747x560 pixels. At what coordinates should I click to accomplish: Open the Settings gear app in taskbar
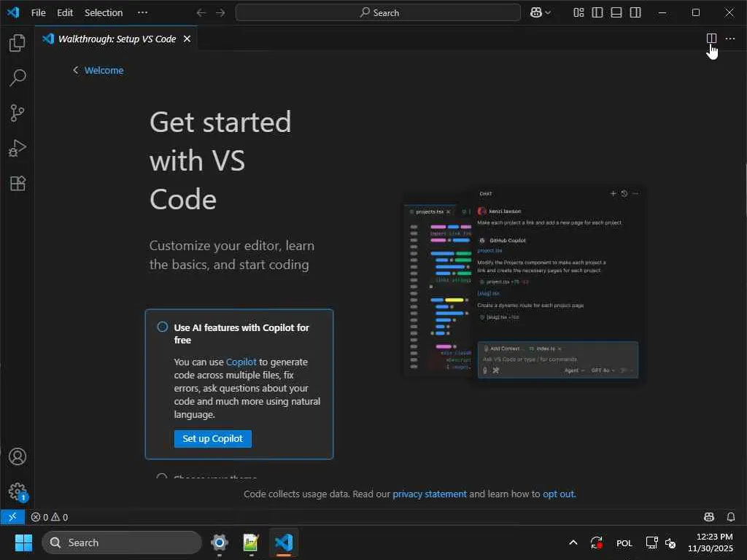click(x=220, y=542)
